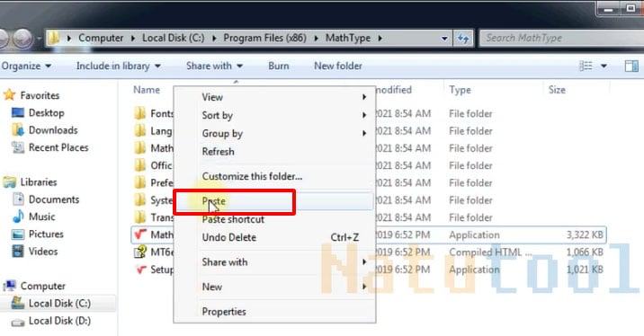
Task: Open the New submenu
Action: (274, 287)
